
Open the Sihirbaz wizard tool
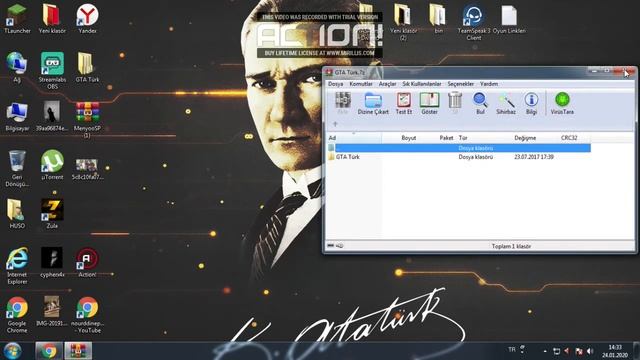(x=506, y=103)
